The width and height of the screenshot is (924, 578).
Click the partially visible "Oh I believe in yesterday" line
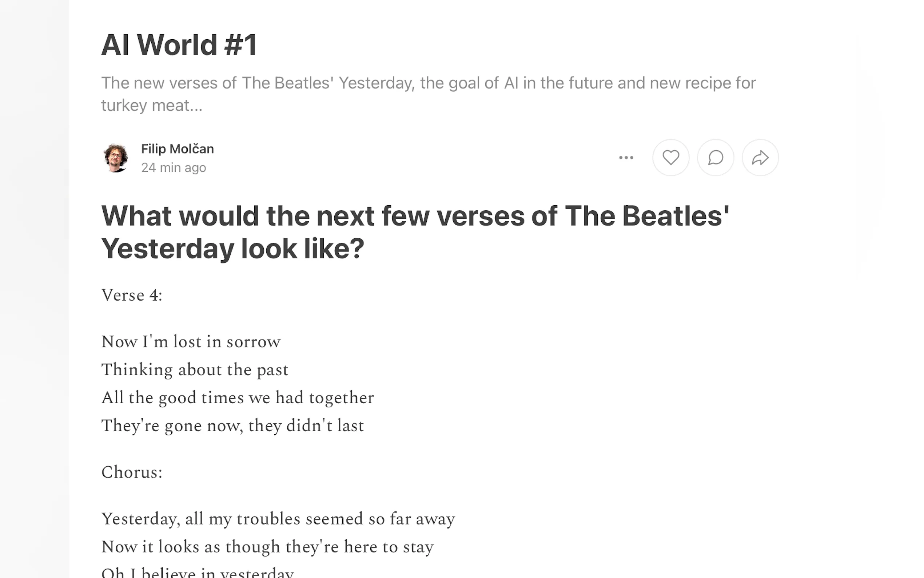pos(197,573)
